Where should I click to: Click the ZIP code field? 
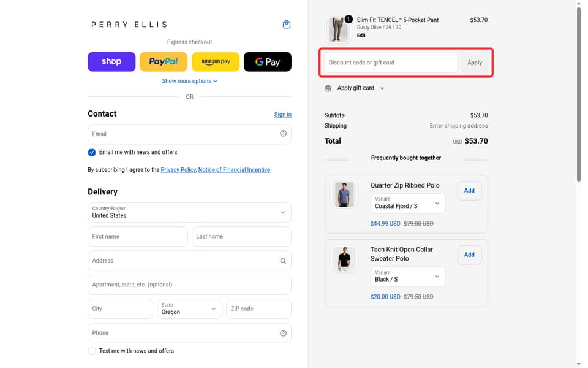click(258, 309)
